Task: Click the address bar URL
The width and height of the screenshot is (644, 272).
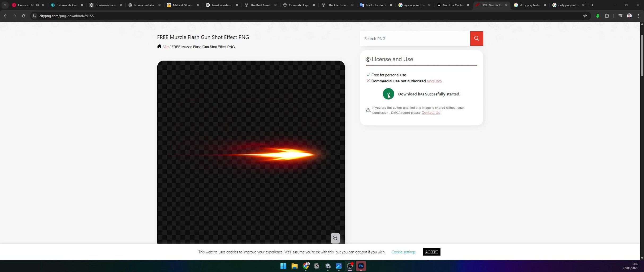Action: tap(67, 16)
